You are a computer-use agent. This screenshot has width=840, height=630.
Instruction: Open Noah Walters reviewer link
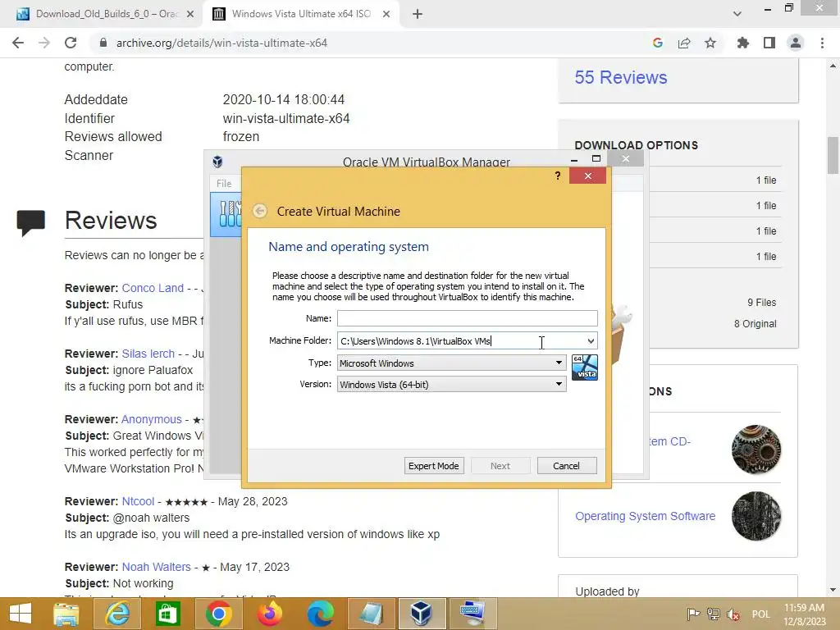point(157,567)
